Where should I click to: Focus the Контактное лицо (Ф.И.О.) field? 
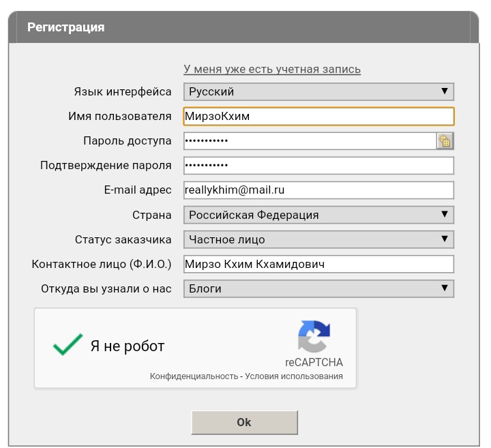[x=318, y=264]
